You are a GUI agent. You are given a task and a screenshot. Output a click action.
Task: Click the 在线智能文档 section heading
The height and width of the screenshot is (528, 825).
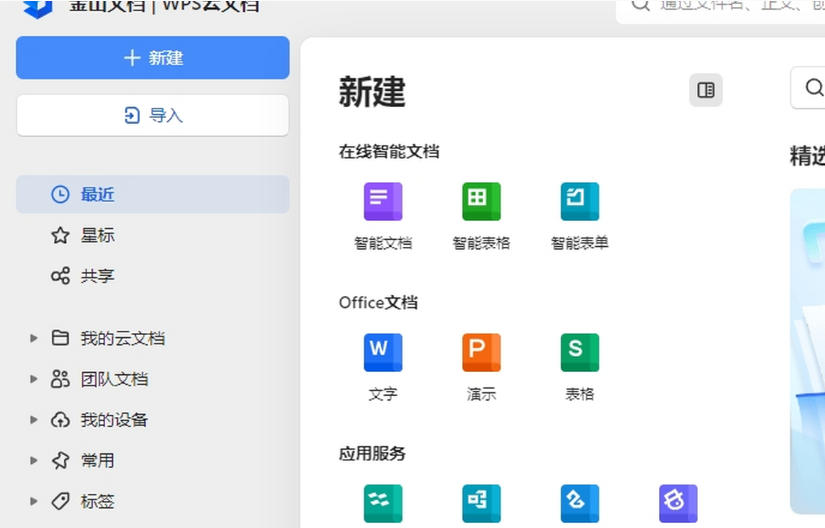(x=389, y=151)
